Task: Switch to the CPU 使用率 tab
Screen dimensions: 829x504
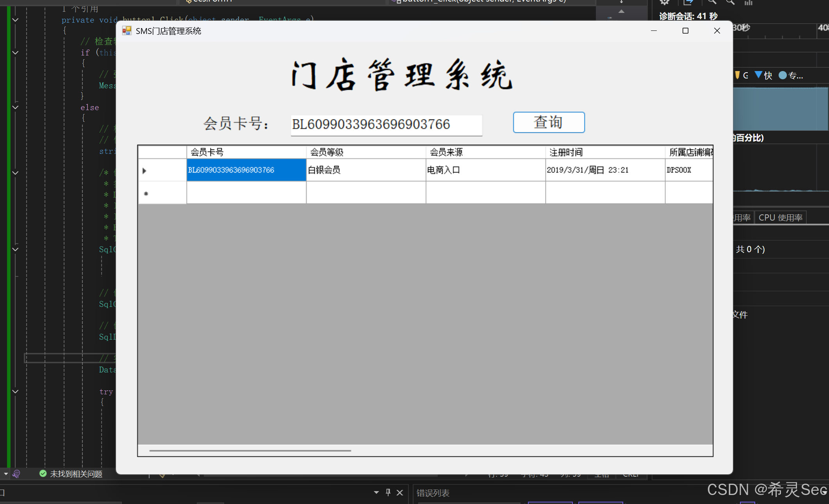Action: point(780,218)
